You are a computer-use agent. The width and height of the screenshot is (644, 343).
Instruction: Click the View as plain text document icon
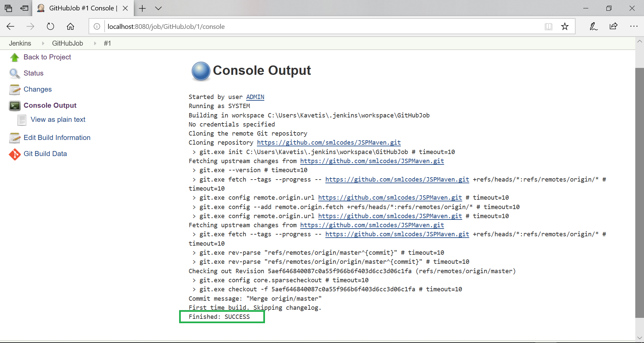coord(22,120)
